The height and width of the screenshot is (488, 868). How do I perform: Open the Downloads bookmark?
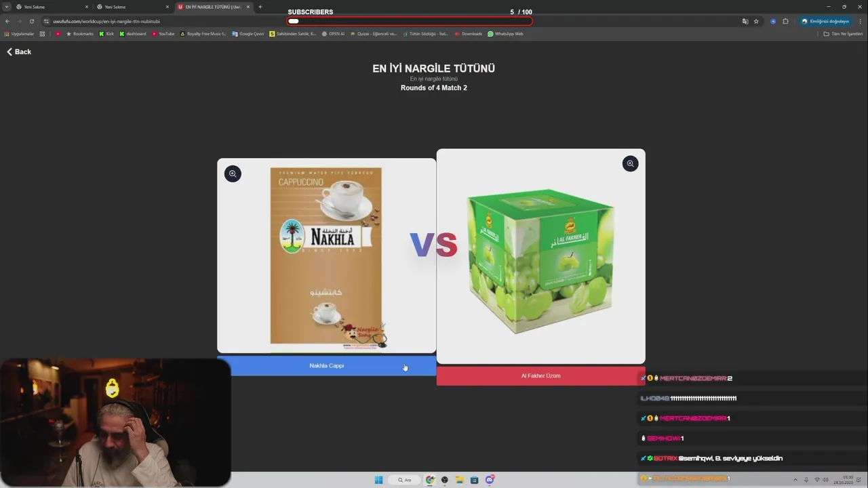point(469,34)
